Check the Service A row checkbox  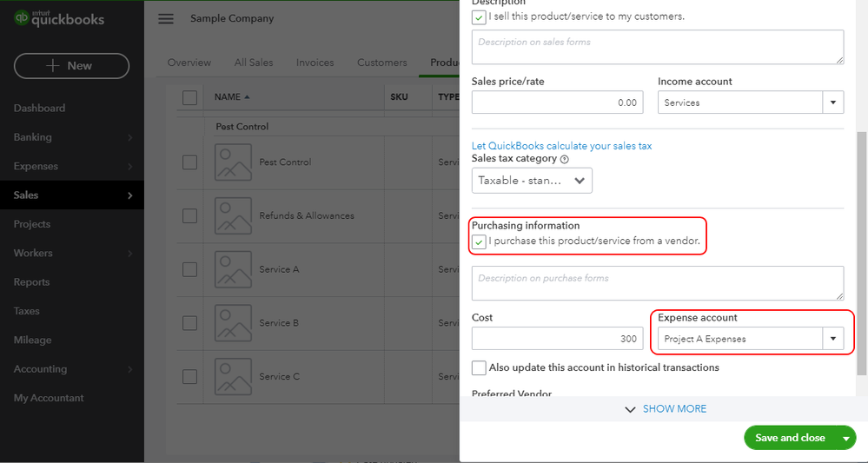(x=190, y=269)
